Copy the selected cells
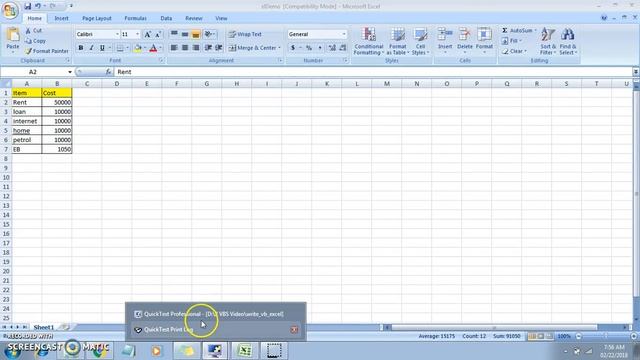640x360 pixels. click(x=36, y=41)
